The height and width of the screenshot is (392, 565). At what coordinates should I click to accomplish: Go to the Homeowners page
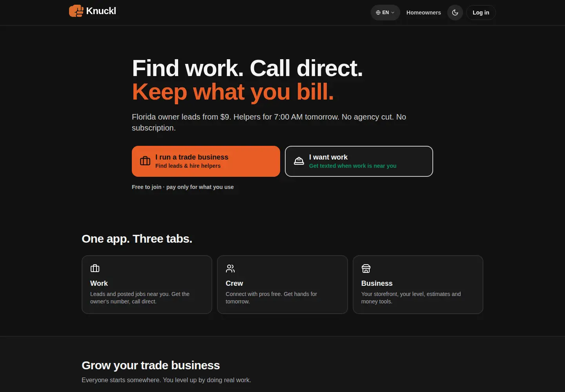tap(423, 13)
